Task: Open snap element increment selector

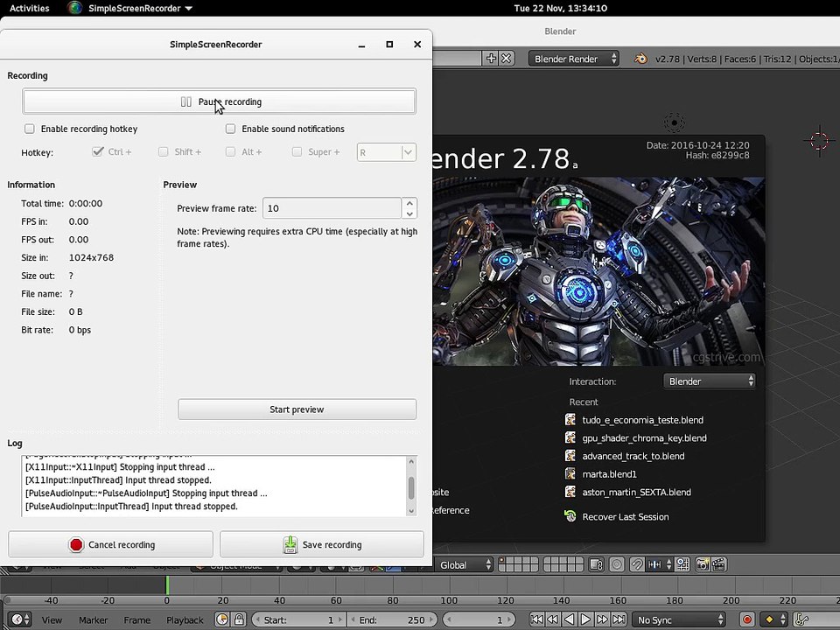Action: click(660, 564)
